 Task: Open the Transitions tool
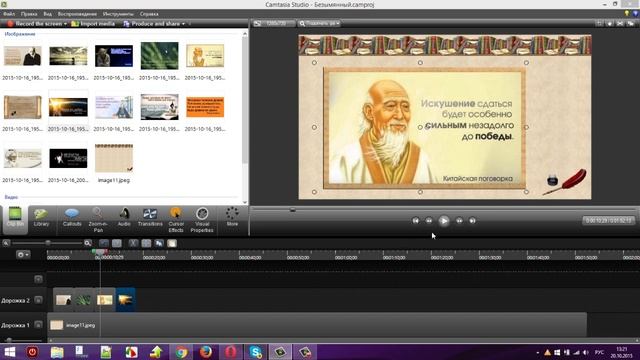click(x=150, y=218)
